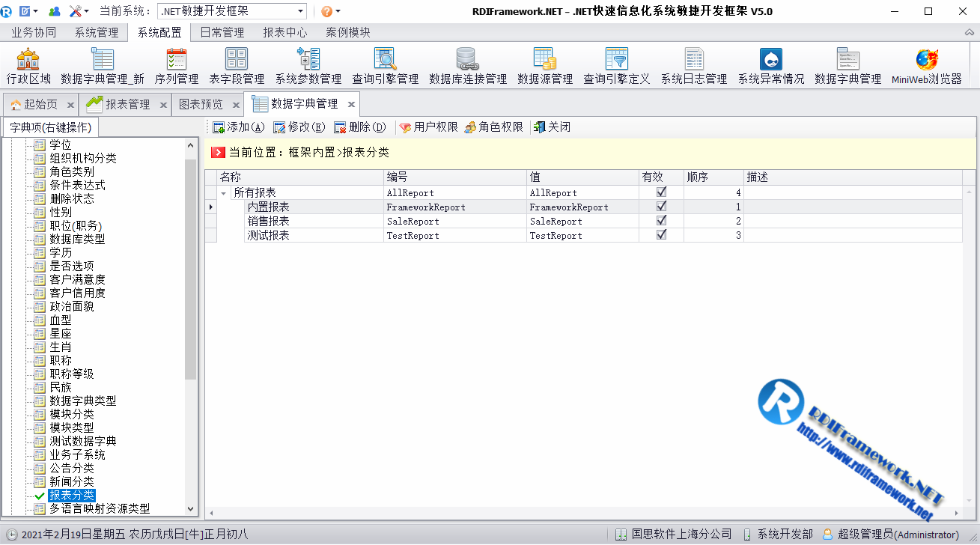Sort by 顺序 column header
The height and width of the screenshot is (545, 980).
pos(713,177)
